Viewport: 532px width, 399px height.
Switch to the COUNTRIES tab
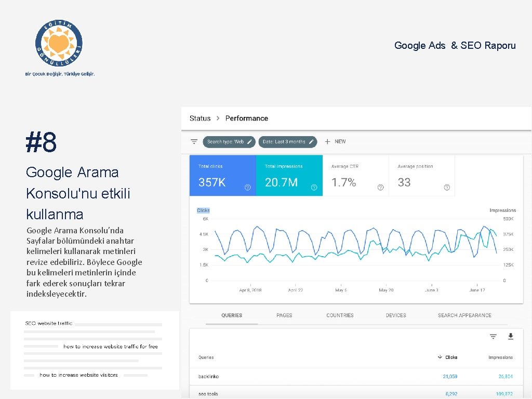pos(340,315)
